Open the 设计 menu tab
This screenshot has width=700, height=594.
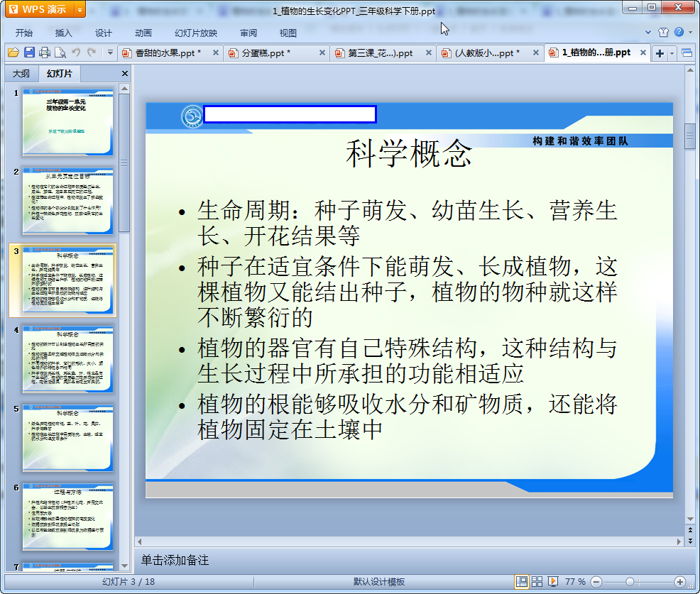click(x=103, y=33)
